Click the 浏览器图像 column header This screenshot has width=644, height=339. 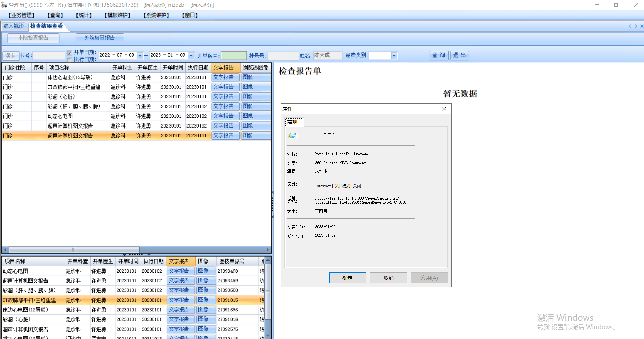tap(255, 68)
